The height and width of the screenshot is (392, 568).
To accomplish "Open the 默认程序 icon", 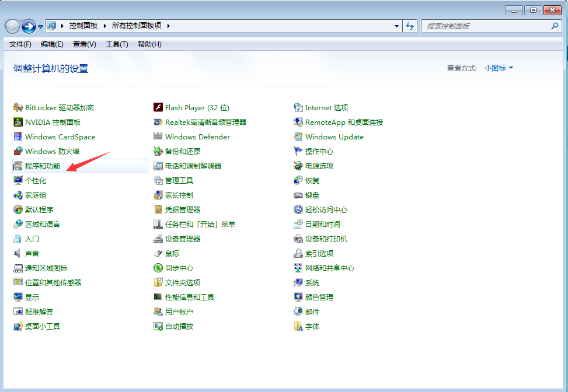I will click(x=18, y=209).
